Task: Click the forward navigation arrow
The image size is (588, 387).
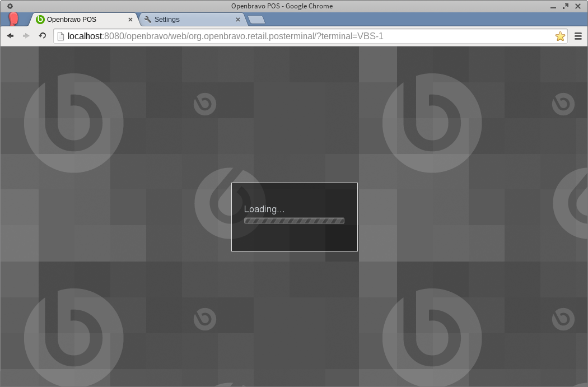Action: pyautogui.click(x=26, y=36)
